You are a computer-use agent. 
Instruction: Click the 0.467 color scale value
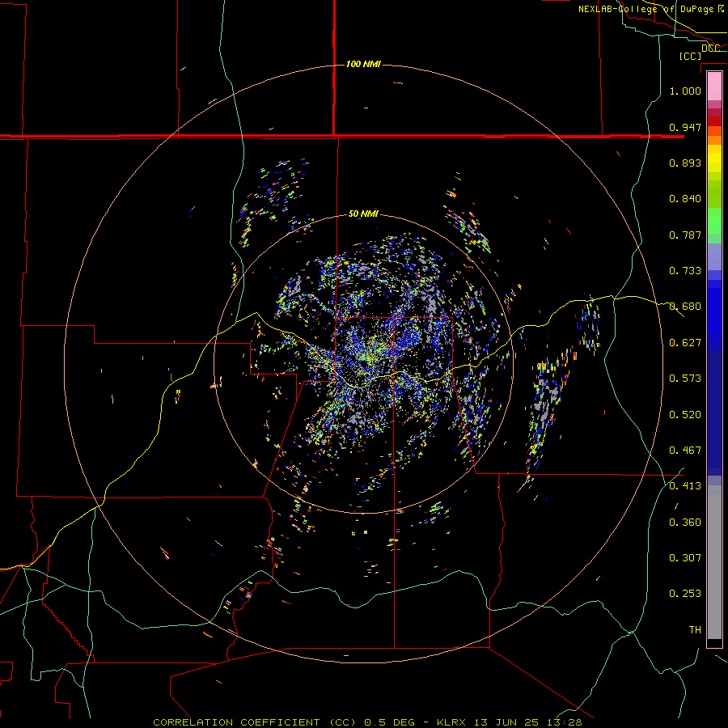685,451
